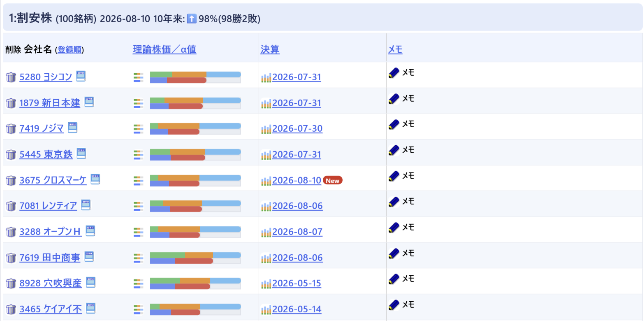Remove 3288 オープンH with its trash icon
644x321 pixels.
pos(11,232)
